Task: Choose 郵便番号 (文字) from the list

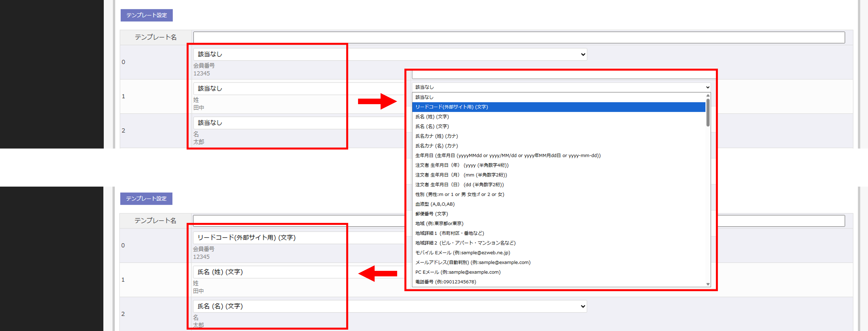Action: point(431,214)
